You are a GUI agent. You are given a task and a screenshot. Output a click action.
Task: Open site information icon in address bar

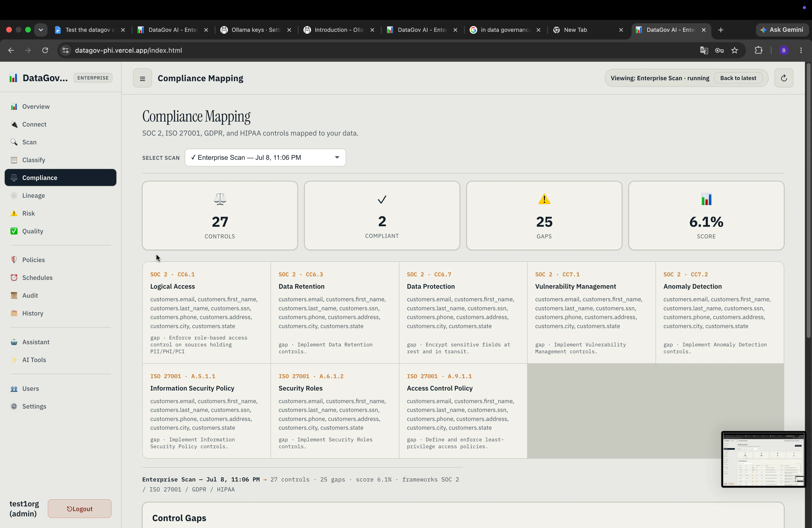[x=66, y=50]
